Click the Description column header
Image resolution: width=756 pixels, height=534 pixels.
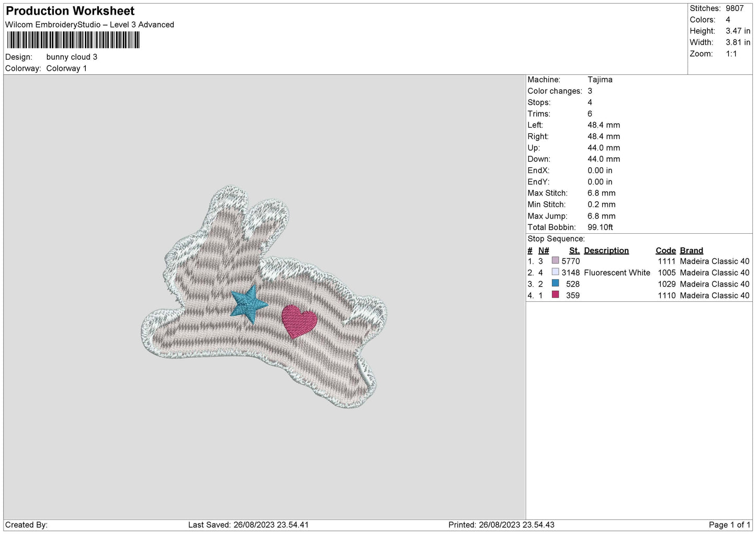[606, 251]
